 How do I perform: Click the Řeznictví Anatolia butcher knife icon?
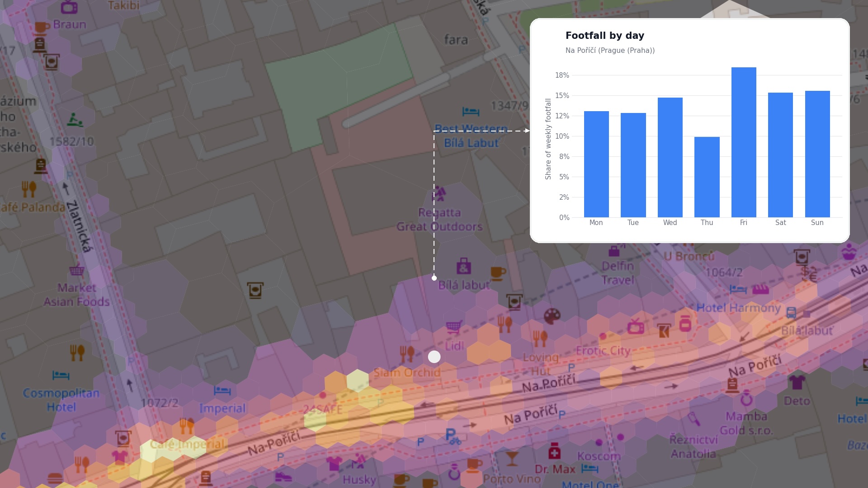click(694, 419)
